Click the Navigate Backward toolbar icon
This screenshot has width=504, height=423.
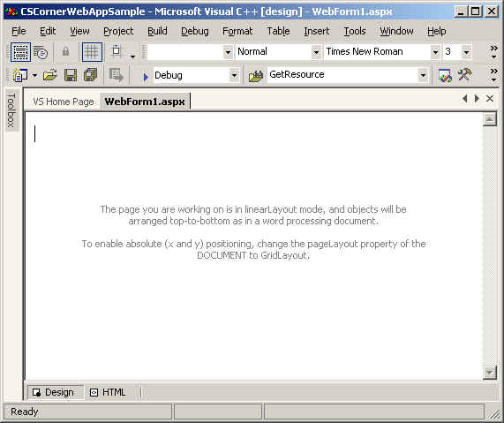click(x=116, y=75)
